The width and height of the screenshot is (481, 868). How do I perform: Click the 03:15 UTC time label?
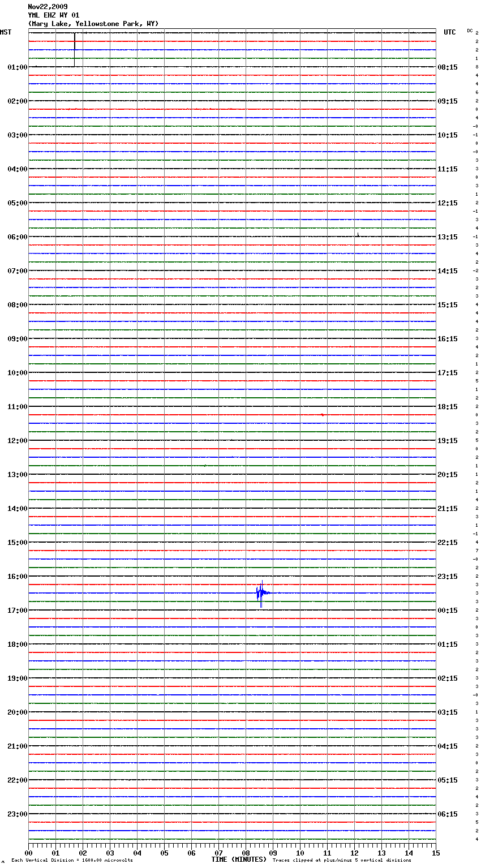(448, 712)
